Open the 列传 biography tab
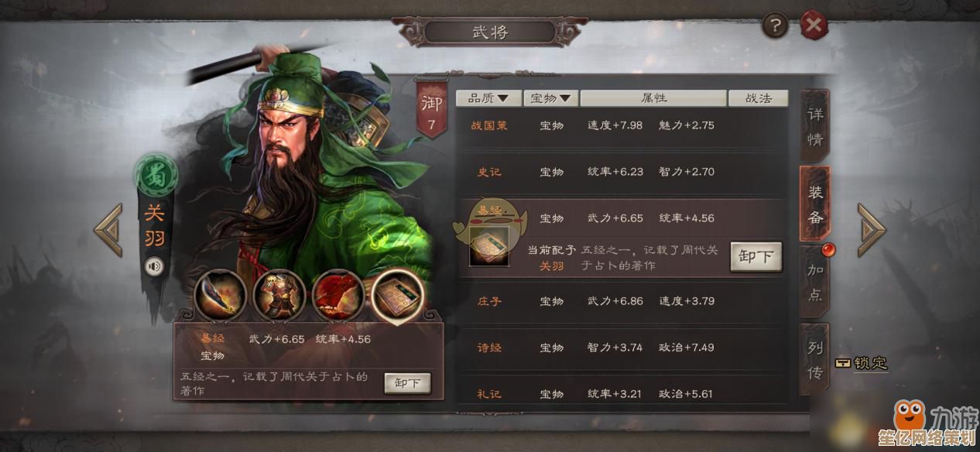 click(x=815, y=360)
